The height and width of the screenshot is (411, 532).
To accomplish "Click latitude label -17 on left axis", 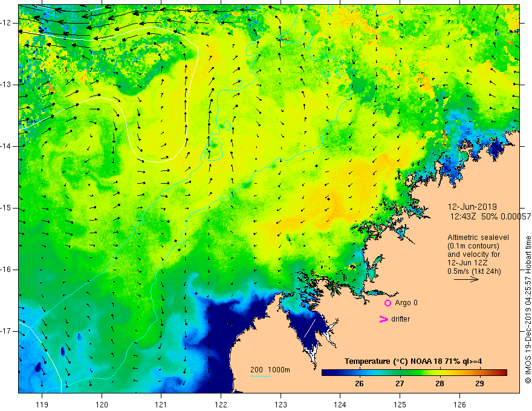I will tap(6, 331).
